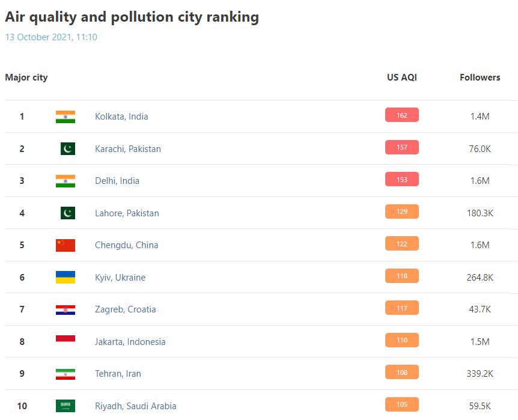Click the Major city column header

(26, 78)
